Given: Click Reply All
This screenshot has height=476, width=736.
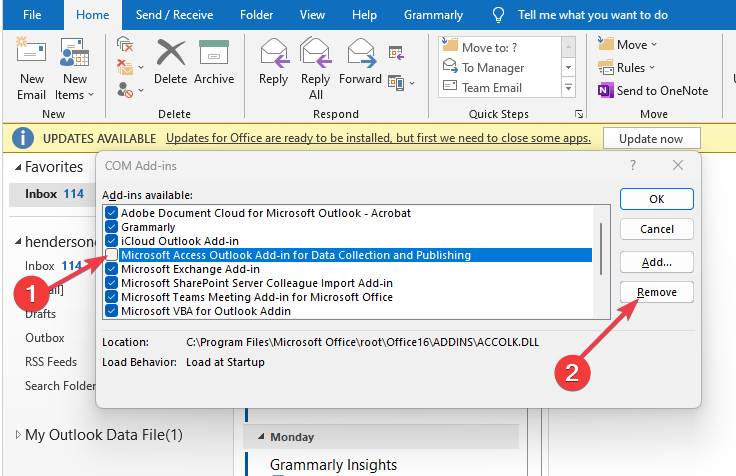Looking at the screenshot, I should click(315, 69).
